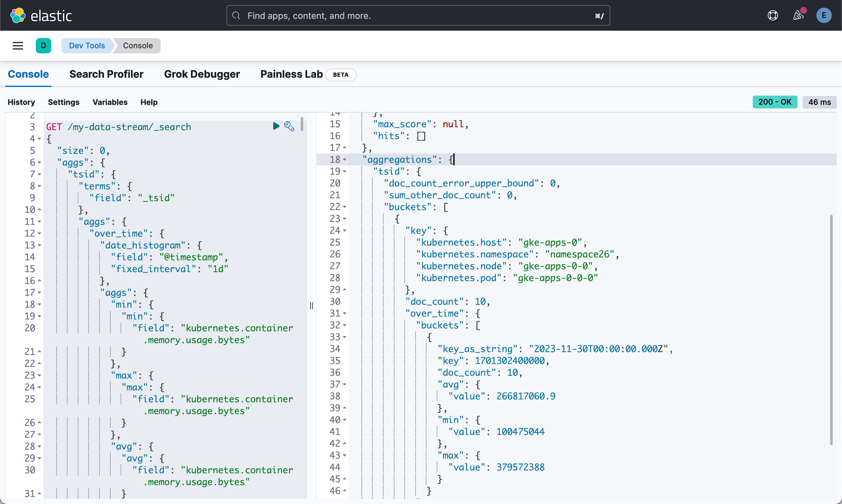842x504 pixels.
Task: Fold the "aggregations" block in the response
Action: pyautogui.click(x=345, y=160)
